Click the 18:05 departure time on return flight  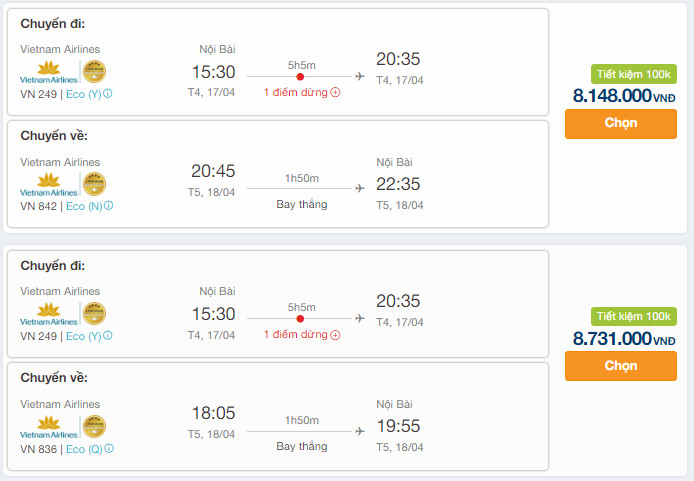[x=213, y=413]
